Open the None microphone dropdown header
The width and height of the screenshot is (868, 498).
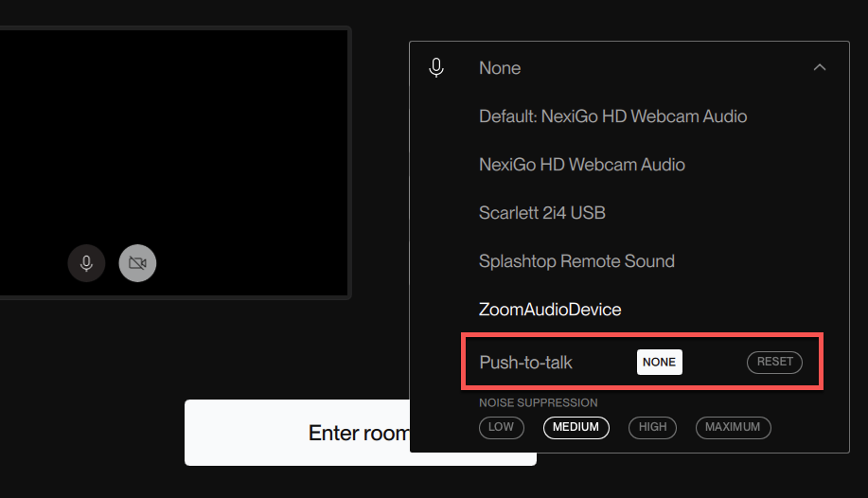point(629,67)
